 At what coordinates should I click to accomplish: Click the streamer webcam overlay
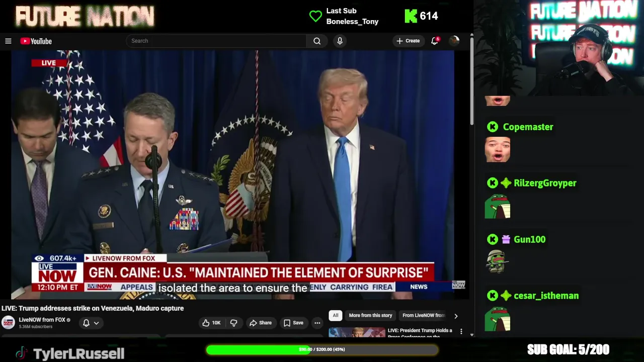[x=558, y=48]
